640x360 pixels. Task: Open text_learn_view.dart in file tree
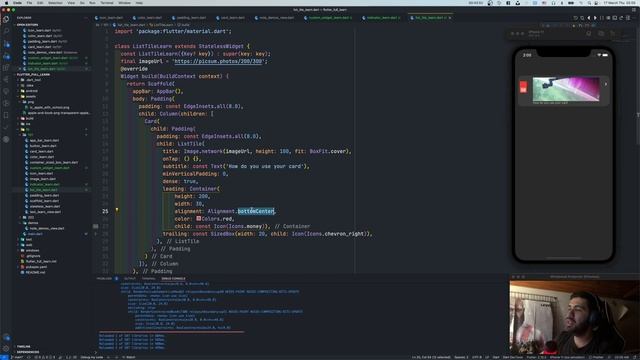click(45, 212)
